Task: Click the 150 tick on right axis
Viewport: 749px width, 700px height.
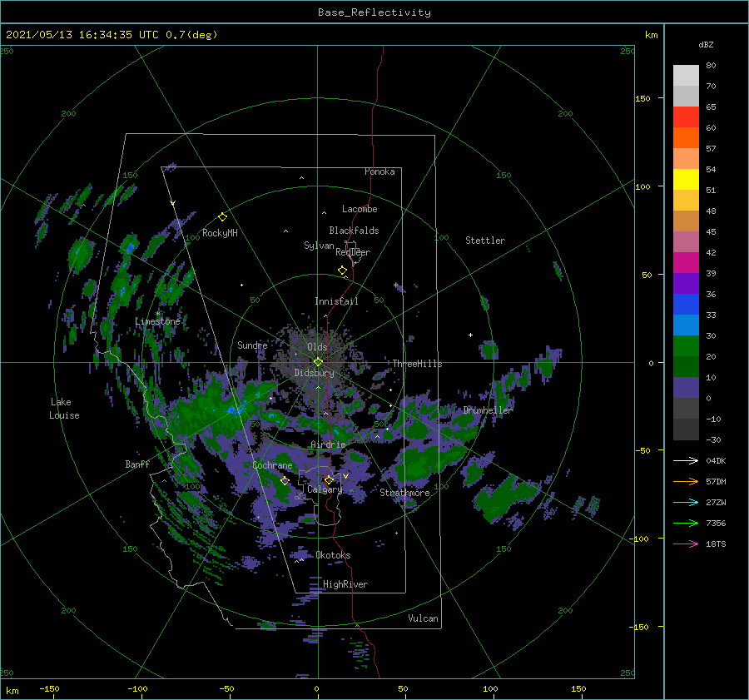Action: click(642, 98)
